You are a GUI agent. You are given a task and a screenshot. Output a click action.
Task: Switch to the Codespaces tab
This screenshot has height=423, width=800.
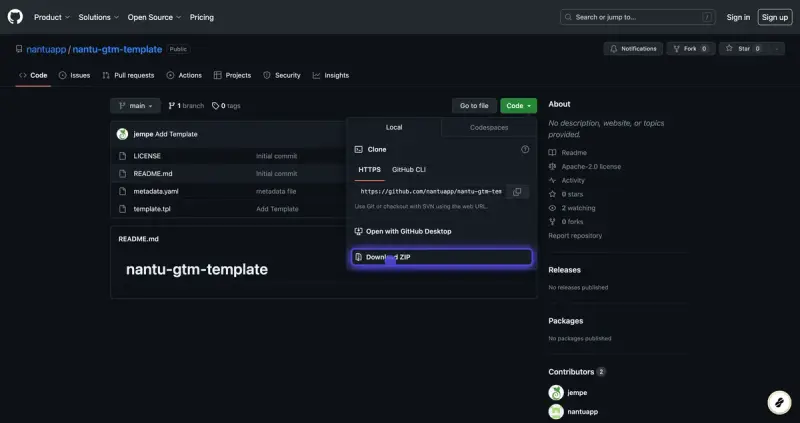tap(489, 128)
